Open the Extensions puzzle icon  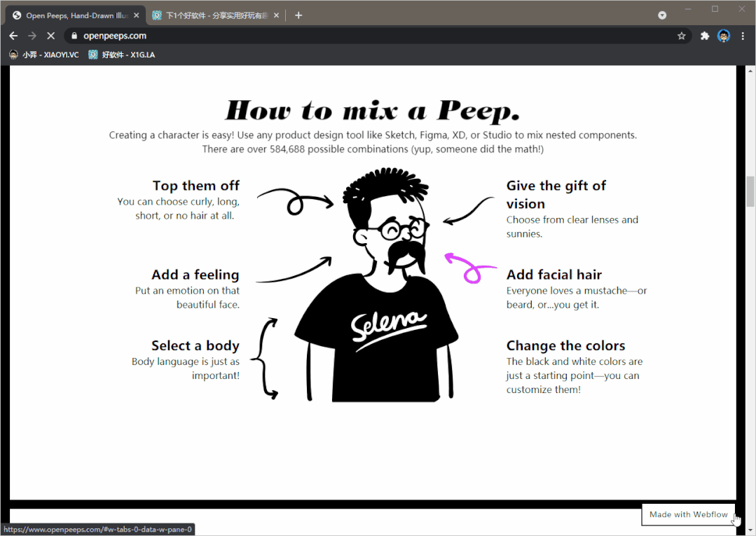click(x=705, y=36)
